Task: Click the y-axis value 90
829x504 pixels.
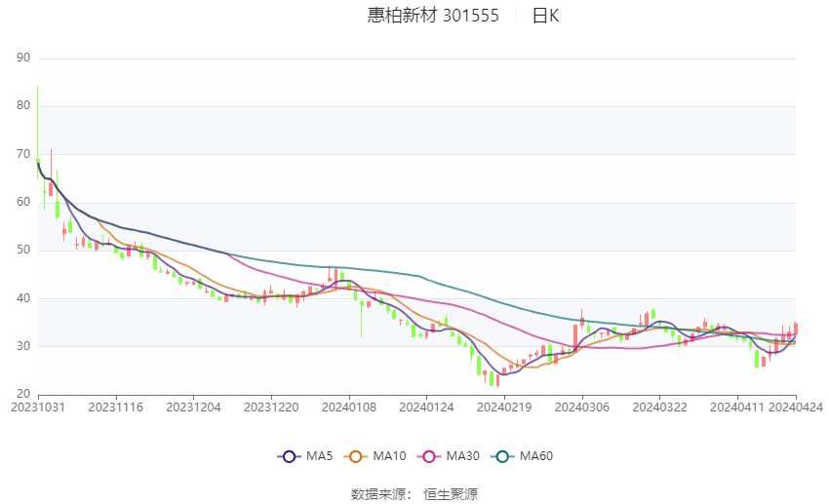Action: [x=23, y=58]
